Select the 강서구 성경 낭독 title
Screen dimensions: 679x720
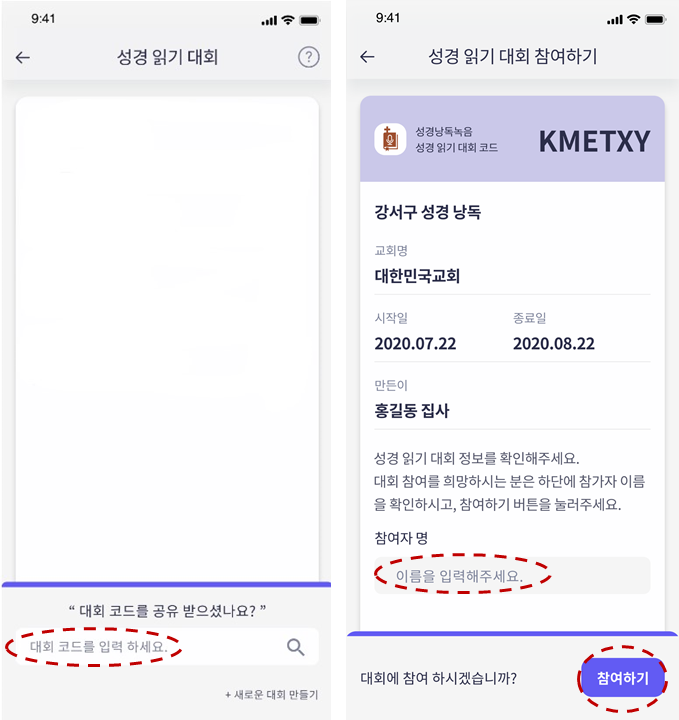[427, 212]
